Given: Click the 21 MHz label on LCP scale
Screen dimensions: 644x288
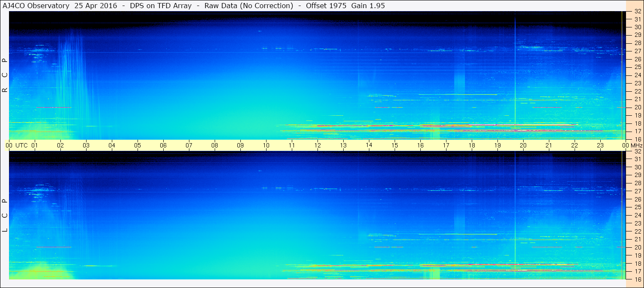Looking at the screenshot, I should click(637, 239).
